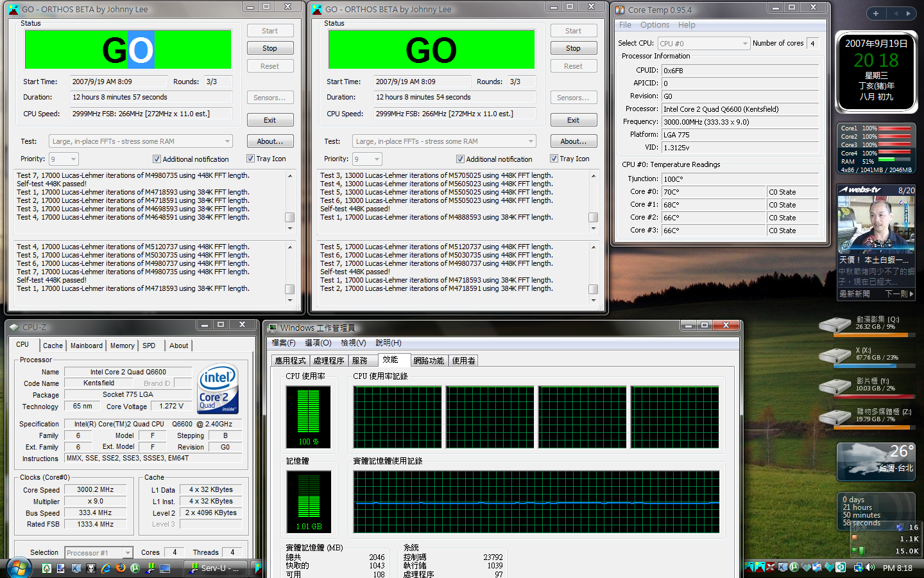Screen dimensions: 924x578
Task: Switch to the CPU-Z Memory tab
Action: click(x=122, y=346)
